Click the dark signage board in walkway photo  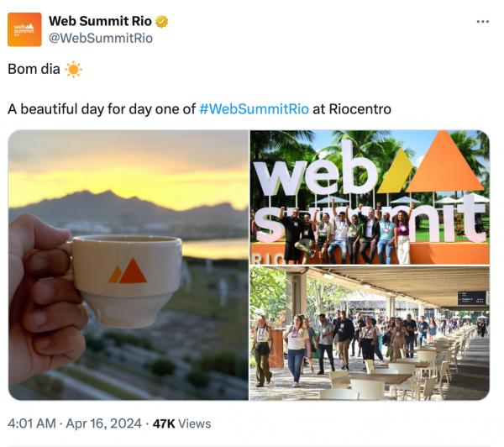tap(471, 297)
